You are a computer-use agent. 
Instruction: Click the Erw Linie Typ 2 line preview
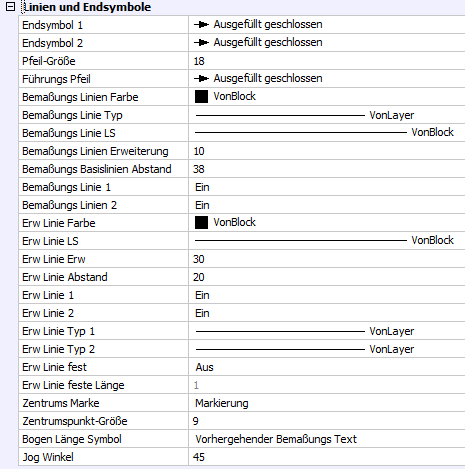(x=280, y=349)
